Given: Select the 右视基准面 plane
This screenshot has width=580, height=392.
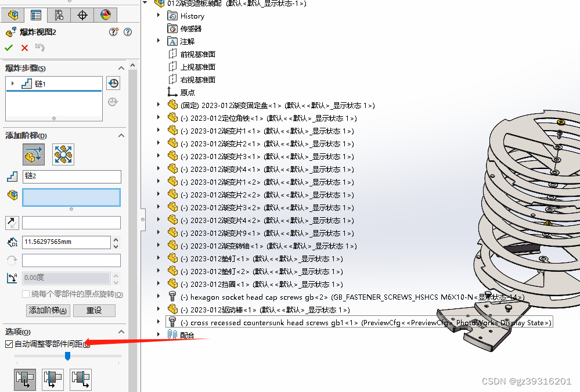Looking at the screenshot, I should pos(197,80).
